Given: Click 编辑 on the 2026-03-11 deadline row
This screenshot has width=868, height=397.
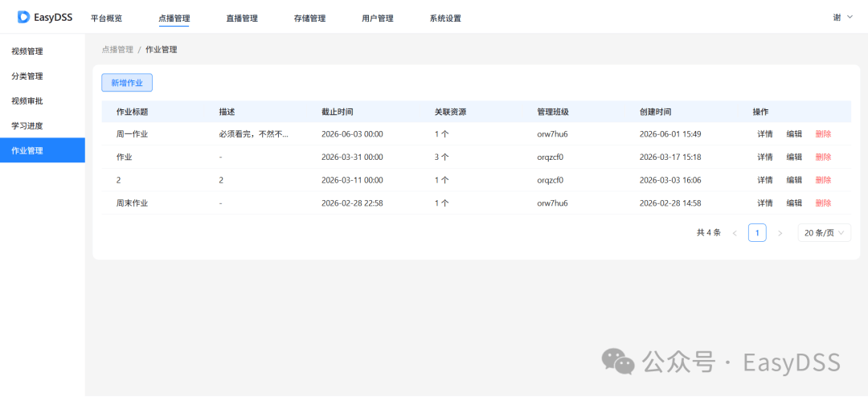Looking at the screenshot, I should tap(794, 180).
